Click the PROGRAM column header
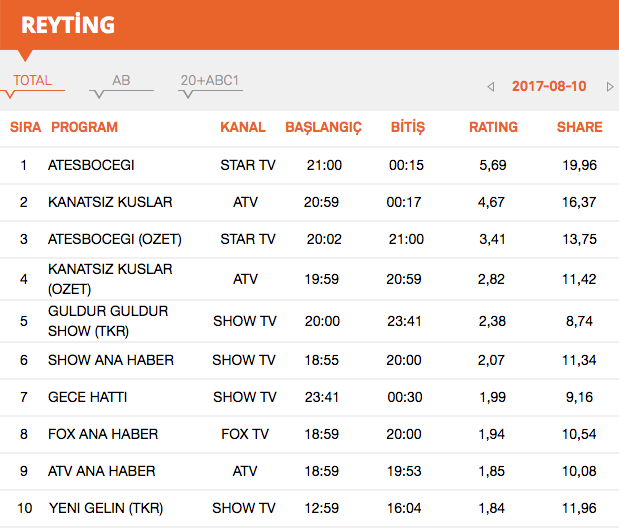The image size is (619, 528). click(x=84, y=127)
